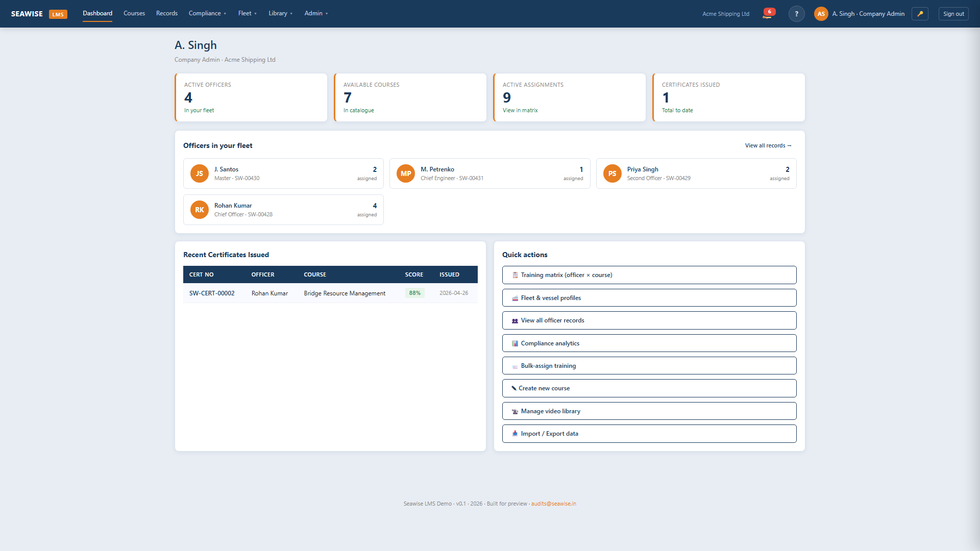Click the icon beside Import / Export data
The height and width of the screenshot is (551, 980).
515,434
